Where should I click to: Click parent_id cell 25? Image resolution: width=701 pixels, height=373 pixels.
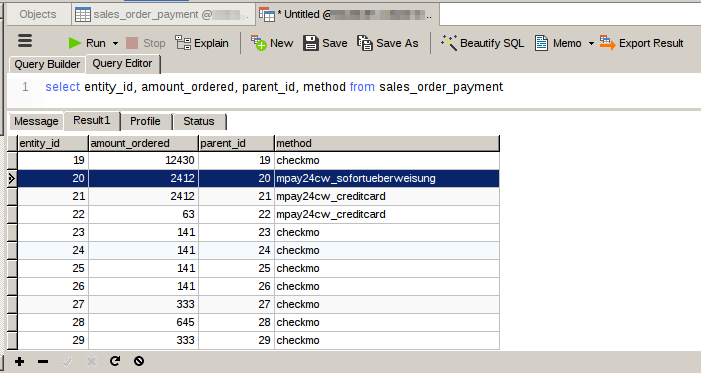(236, 268)
